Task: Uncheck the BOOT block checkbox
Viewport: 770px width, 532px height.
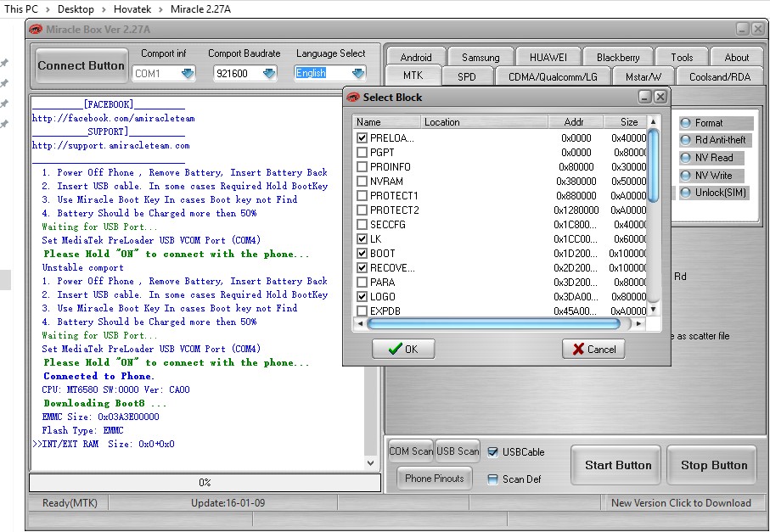Action: (x=362, y=253)
